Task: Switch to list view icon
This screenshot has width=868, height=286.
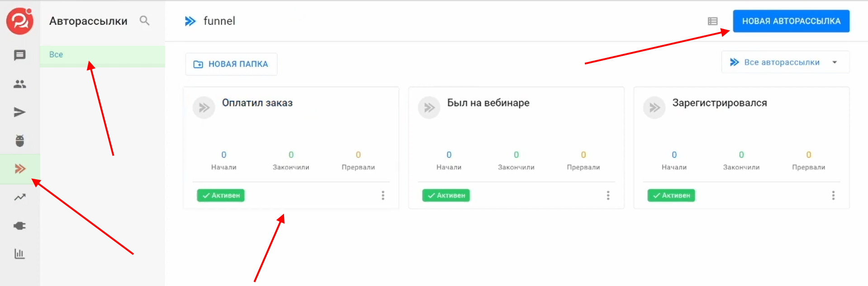Action: click(712, 21)
